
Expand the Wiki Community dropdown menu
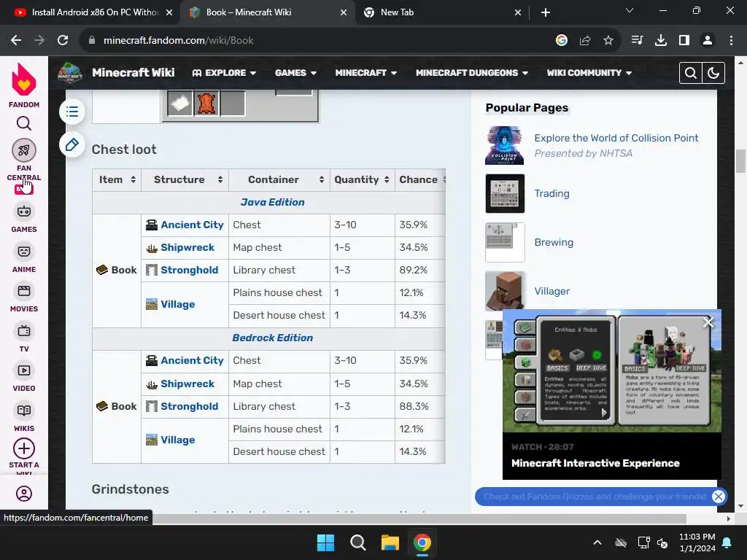pos(589,73)
